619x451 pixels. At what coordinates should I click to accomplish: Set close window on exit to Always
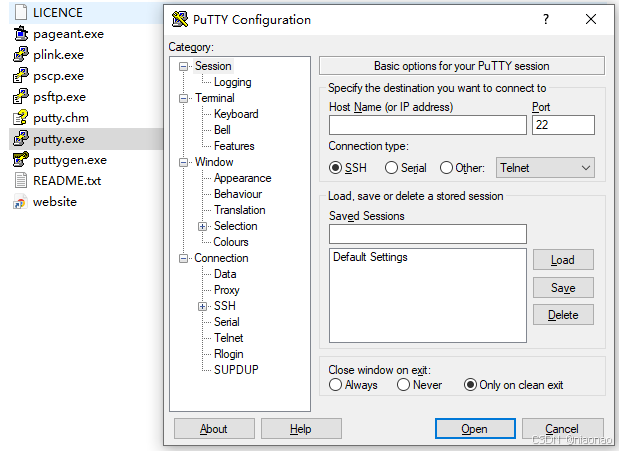click(x=335, y=385)
